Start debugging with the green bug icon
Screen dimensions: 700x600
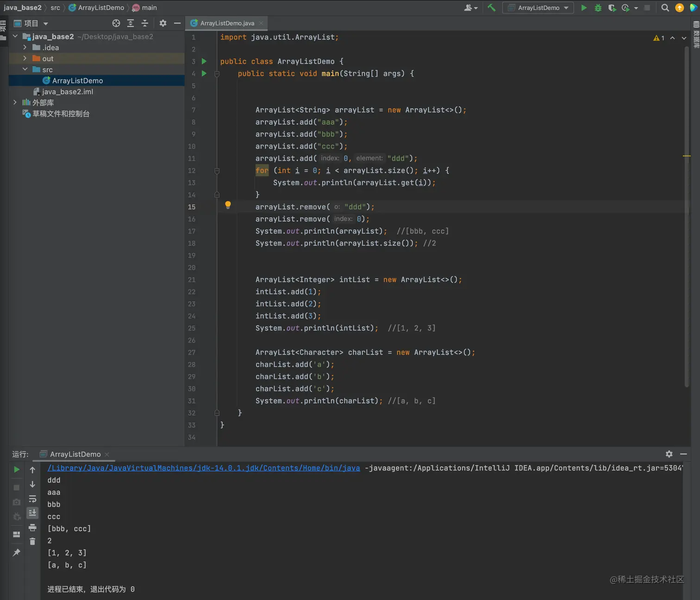pyautogui.click(x=598, y=8)
